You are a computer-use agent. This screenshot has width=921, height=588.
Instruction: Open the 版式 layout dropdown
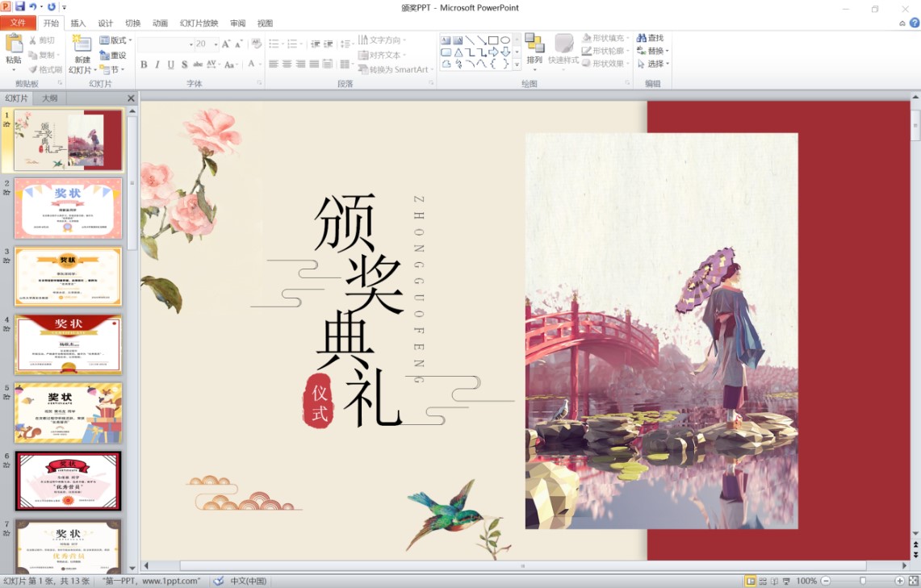(x=115, y=40)
